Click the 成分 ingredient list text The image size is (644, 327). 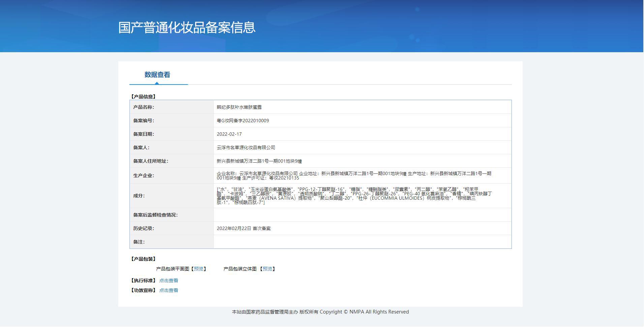click(354, 196)
